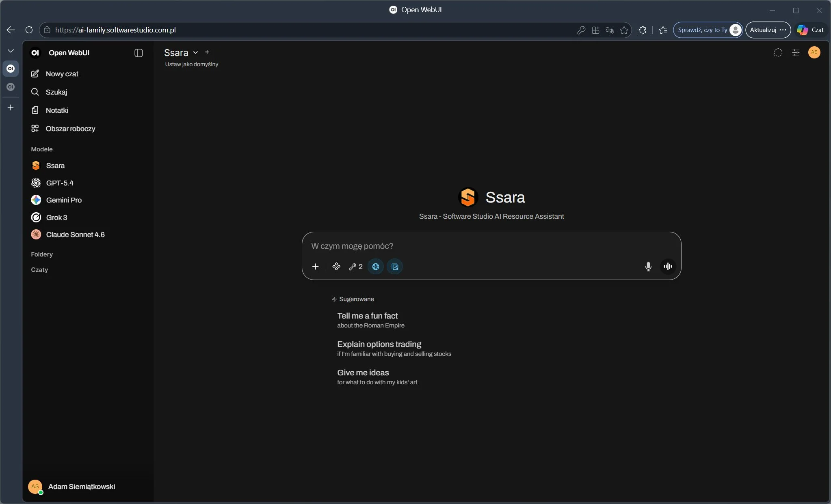Expand the Modele section header
Image resolution: width=831 pixels, height=504 pixels.
click(42, 149)
